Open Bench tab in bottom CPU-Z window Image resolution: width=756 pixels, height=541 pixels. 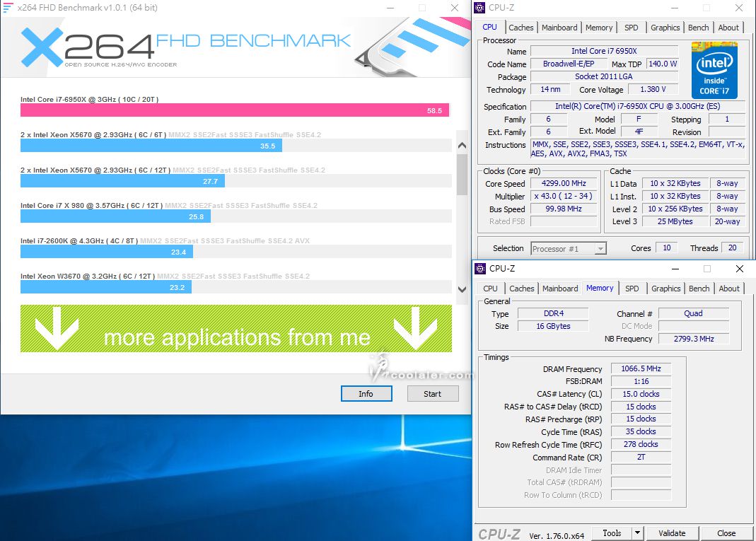(699, 289)
